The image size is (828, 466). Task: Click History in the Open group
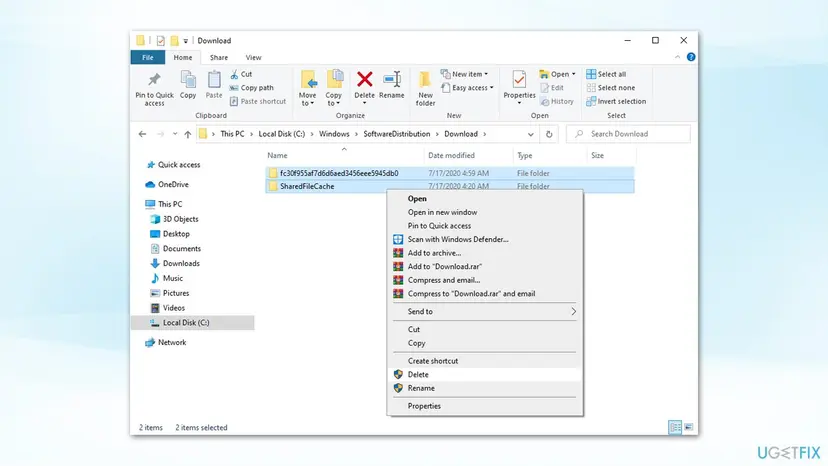point(557,101)
